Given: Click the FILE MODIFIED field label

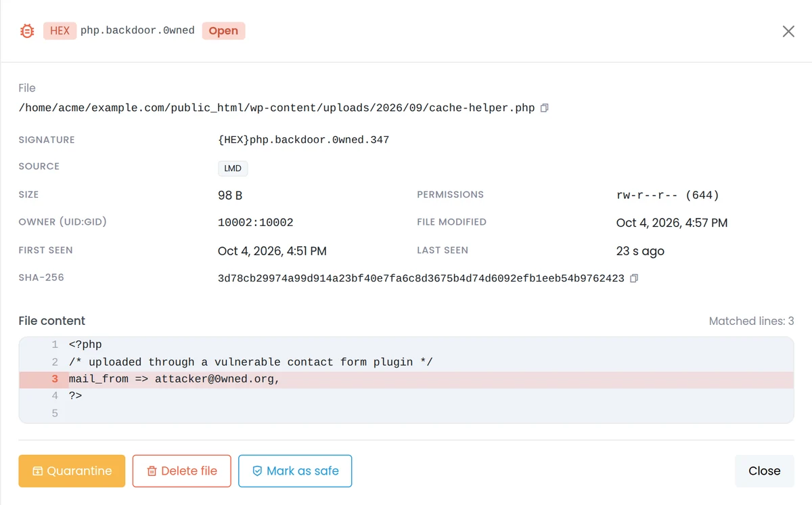Looking at the screenshot, I should (452, 222).
